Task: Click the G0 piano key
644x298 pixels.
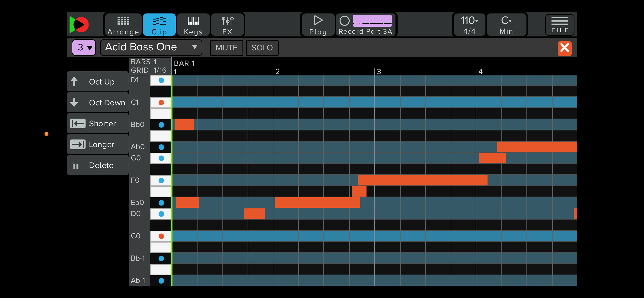Action: point(161,158)
